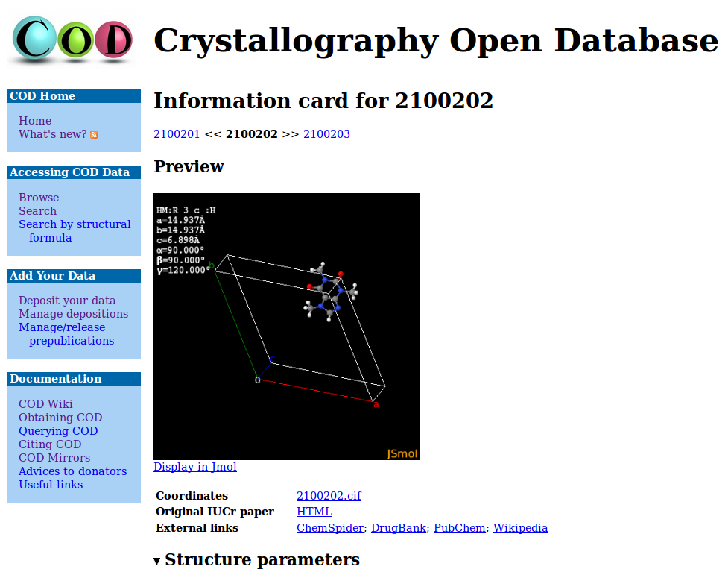728x572 pixels.
Task: Select Deposit your data
Action: tap(67, 301)
